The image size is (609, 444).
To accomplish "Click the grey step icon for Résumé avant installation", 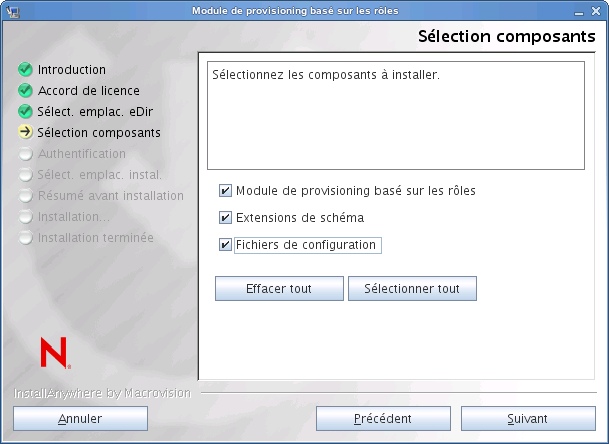I will 25,196.
